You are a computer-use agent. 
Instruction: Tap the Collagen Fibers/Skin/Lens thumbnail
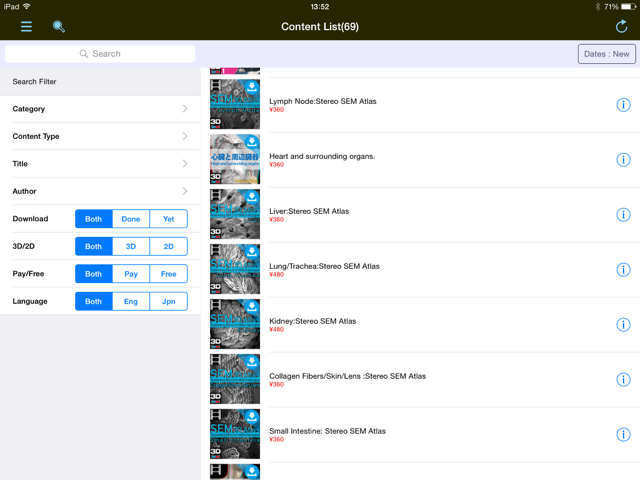point(235,379)
